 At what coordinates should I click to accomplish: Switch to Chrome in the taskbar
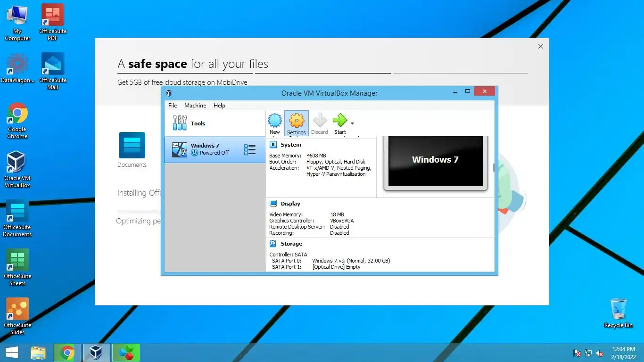click(x=67, y=353)
